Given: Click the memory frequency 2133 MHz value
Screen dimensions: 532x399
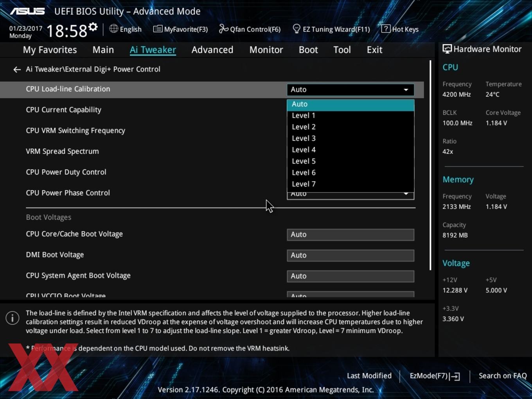Looking at the screenshot, I should pyautogui.click(x=457, y=207).
